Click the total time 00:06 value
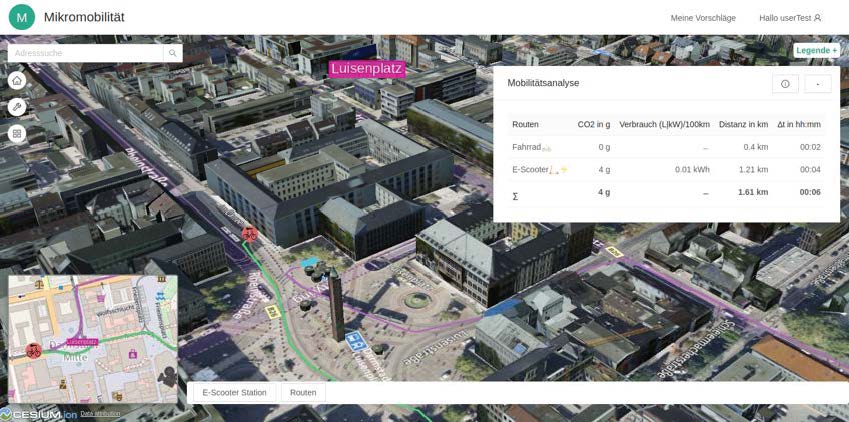Image resolution: width=849 pixels, height=422 pixels. coord(811,192)
